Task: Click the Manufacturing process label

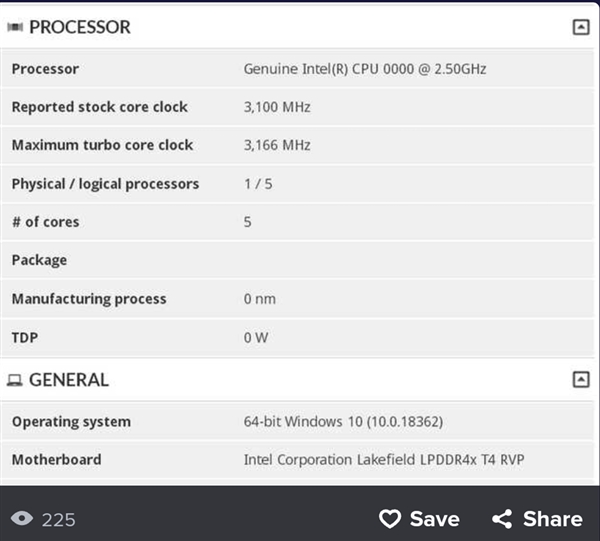Action: tap(89, 299)
